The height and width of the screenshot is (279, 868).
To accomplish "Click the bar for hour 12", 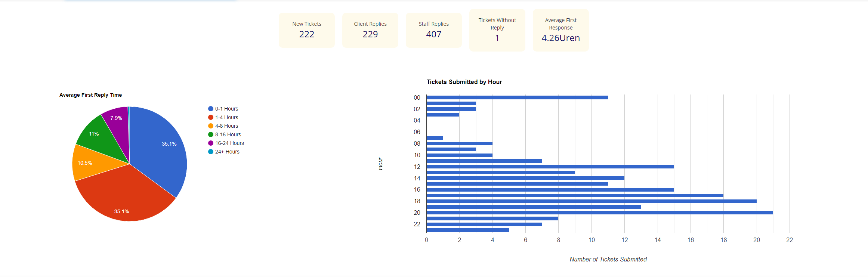I will (x=550, y=167).
